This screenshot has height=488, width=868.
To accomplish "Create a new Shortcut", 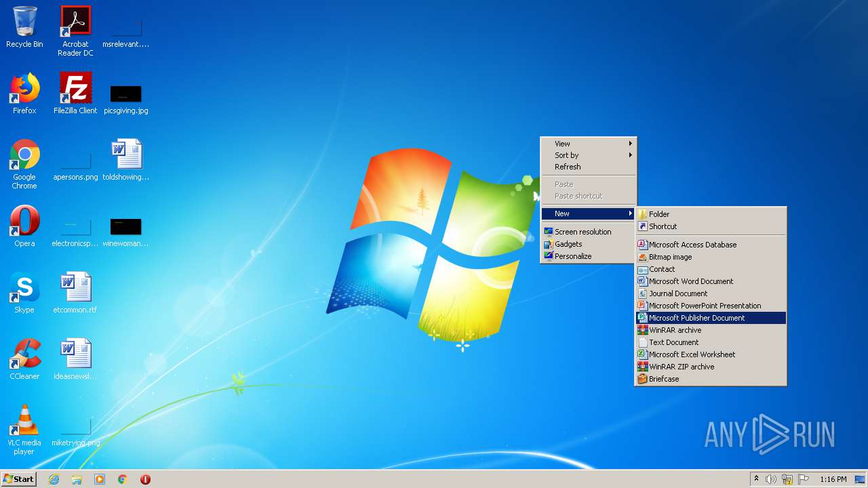I will [711, 226].
